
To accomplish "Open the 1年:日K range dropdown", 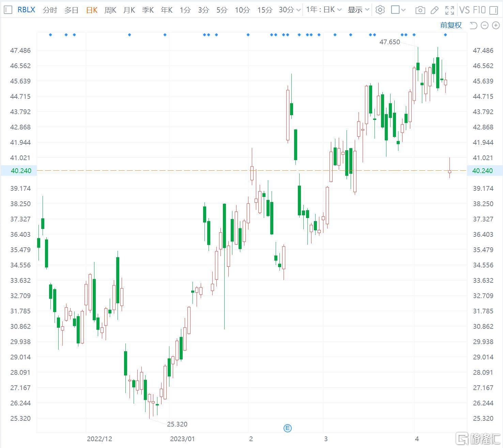I will coord(324,10).
